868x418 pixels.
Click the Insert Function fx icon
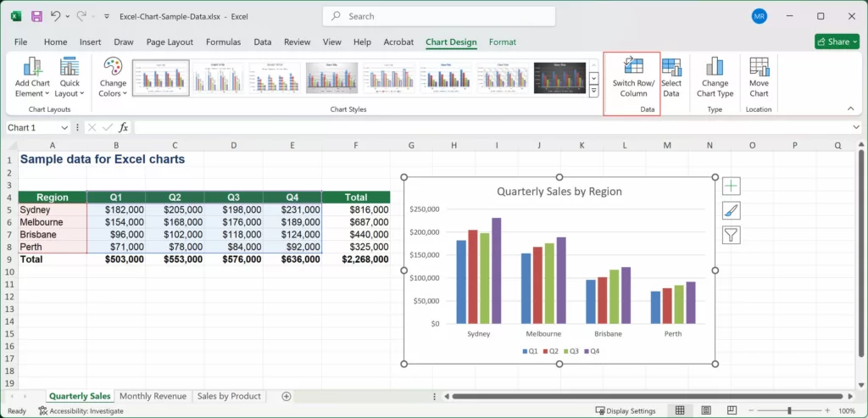click(x=124, y=128)
